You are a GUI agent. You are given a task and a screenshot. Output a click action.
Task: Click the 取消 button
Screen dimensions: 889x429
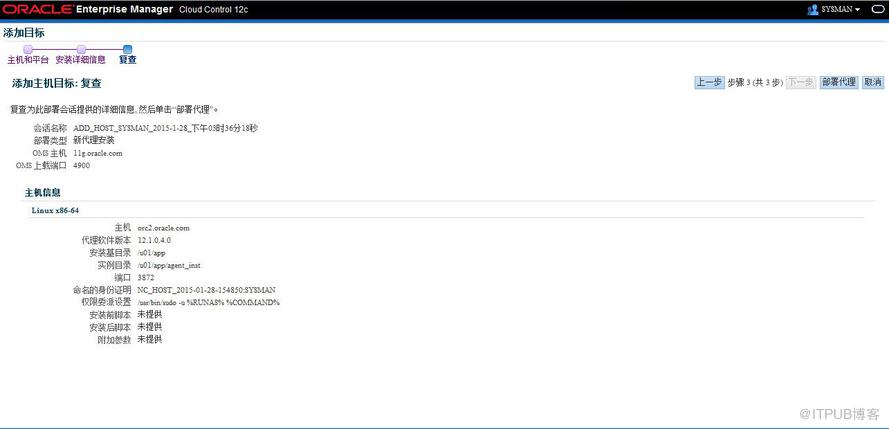pos(873,83)
